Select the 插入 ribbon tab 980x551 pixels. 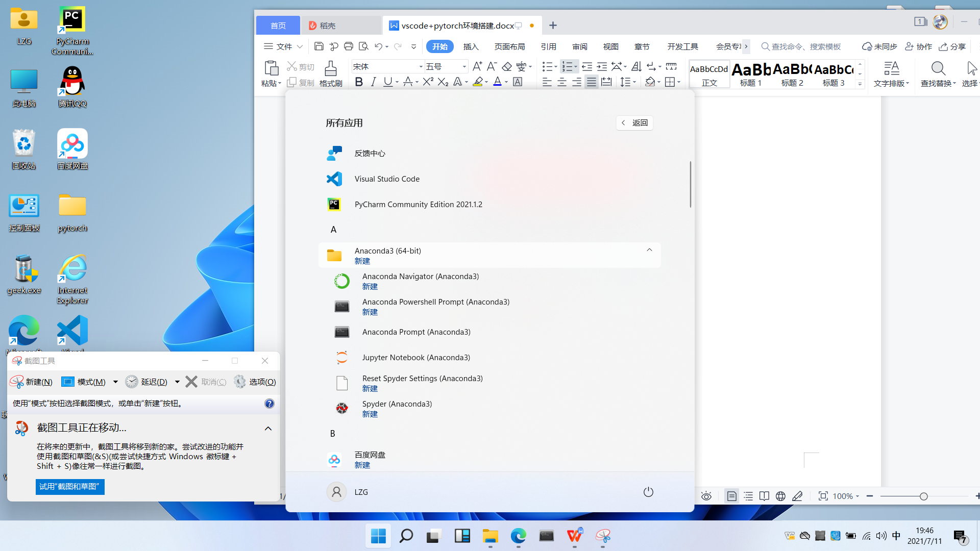tap(471, 46)
